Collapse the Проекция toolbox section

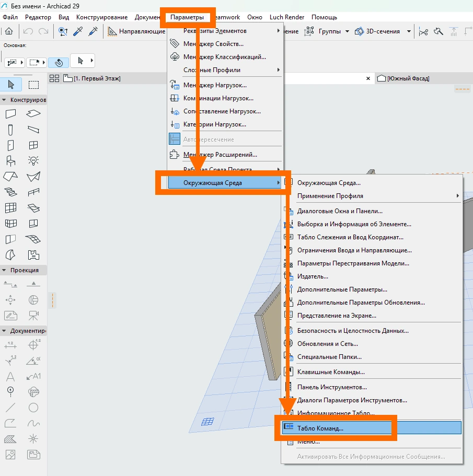[4, 270]
